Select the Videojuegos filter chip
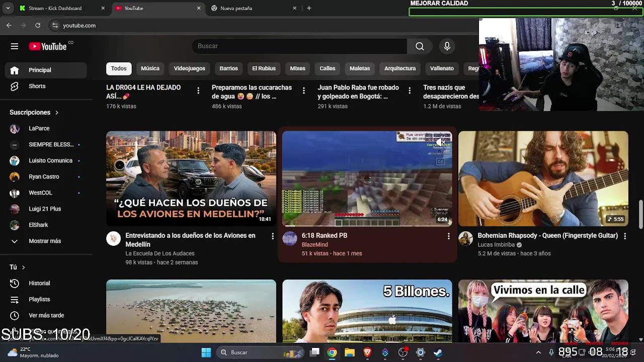Viewport: 644px width, 362px height. click(190, 68)
